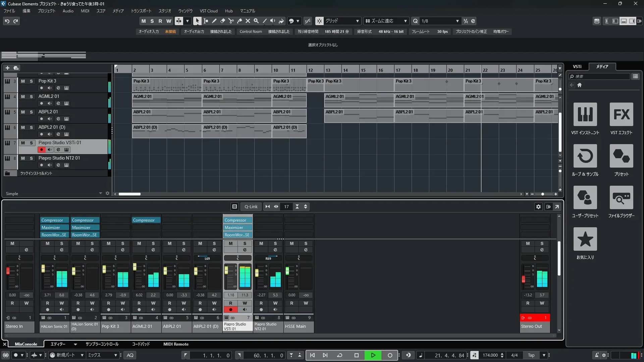Screen dimensions: 644x362
Task: Click the Stereo Out channel fader
Action: 523,279
